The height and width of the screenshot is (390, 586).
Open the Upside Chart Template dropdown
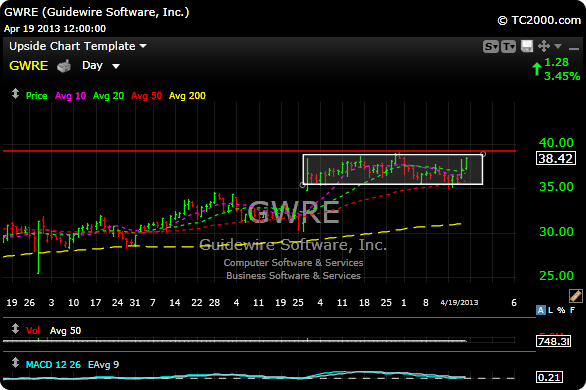pos(78,46)
